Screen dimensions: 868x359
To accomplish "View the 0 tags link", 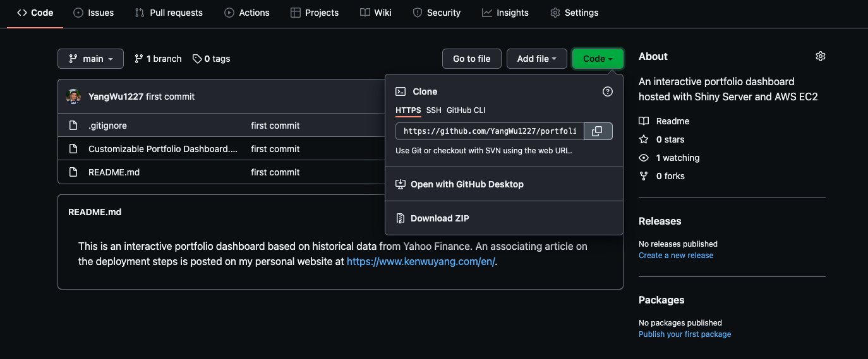I will [212, 59].
